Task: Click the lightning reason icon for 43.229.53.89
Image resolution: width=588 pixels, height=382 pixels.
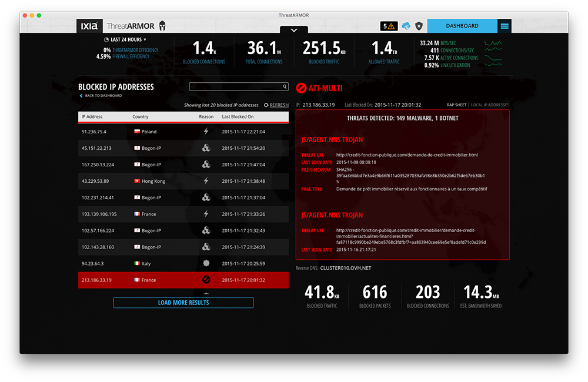Action: tap(206, 180)
